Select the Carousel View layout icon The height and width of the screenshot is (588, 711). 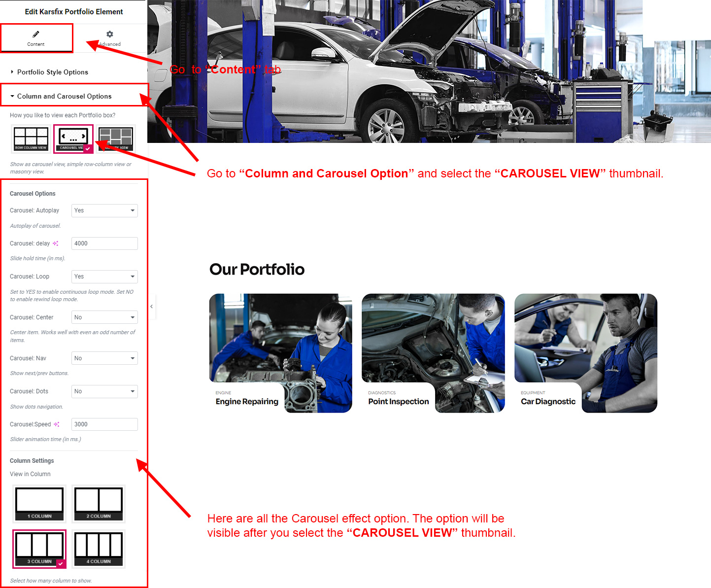(73, 138)
